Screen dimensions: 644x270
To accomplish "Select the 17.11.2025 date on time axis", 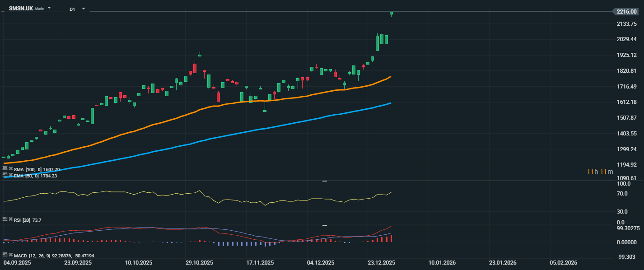I will tap(260, 262).
